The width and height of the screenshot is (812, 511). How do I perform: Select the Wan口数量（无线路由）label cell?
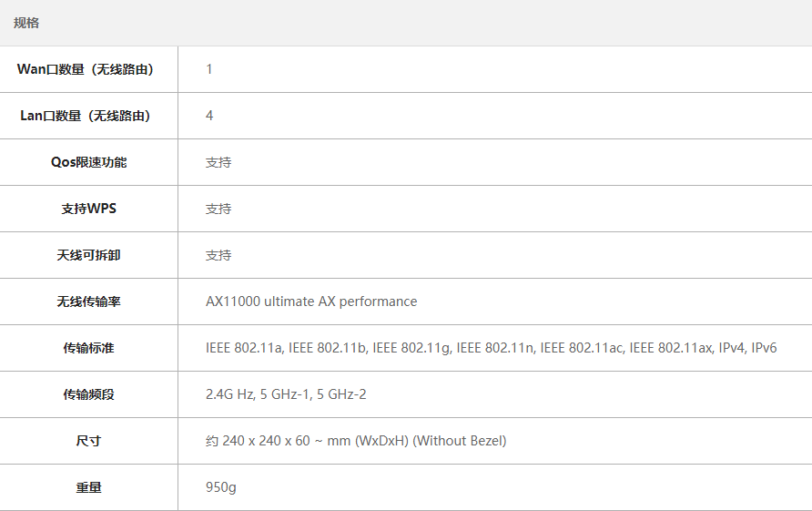[x=88, y=69]
